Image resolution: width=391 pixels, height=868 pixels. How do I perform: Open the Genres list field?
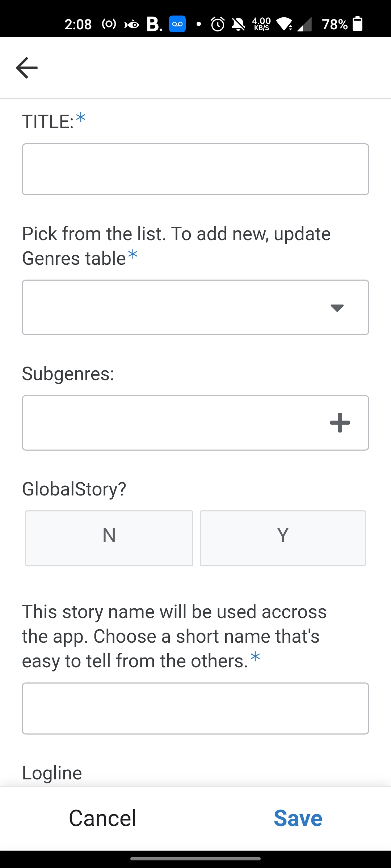174,307
